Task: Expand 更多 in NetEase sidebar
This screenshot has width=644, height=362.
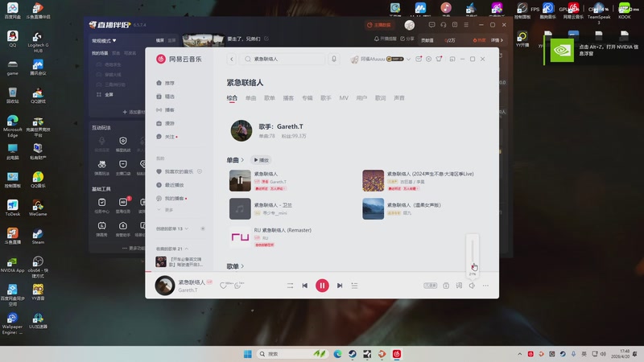Action: 166,210
